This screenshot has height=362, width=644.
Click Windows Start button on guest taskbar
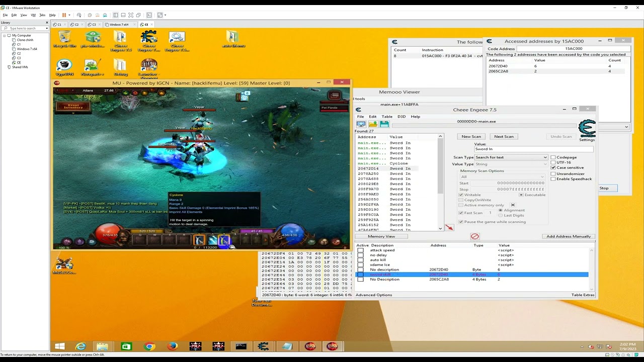[x=59, y=346]
